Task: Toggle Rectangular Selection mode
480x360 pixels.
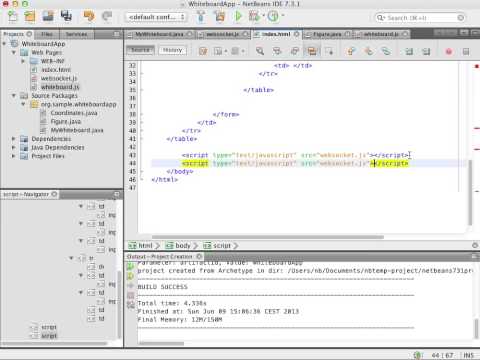Action: pyautogui.click(x=329, y=51)
